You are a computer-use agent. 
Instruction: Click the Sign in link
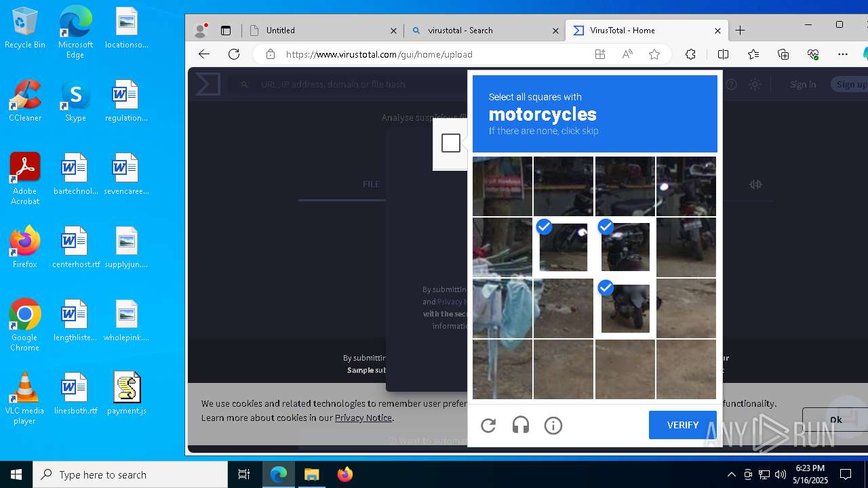(x=803, y=85)
